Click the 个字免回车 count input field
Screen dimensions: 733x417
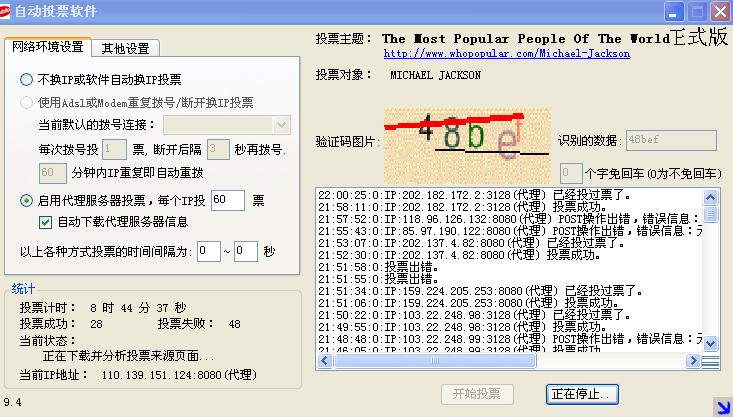(571, 173)
